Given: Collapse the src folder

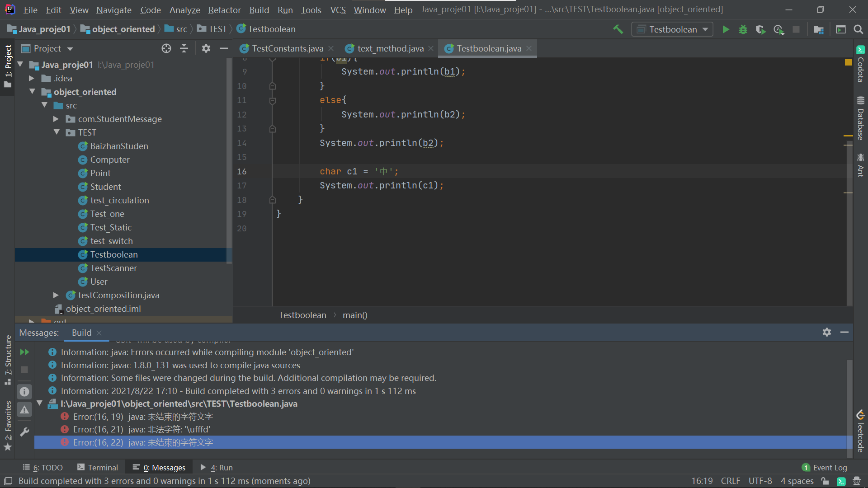Looking at the screenshot, I should 44,105.
